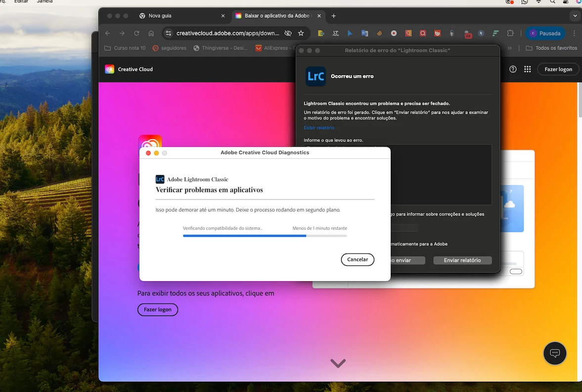
Task: Click the Chrome back arrow
Action: coord(108,33)
